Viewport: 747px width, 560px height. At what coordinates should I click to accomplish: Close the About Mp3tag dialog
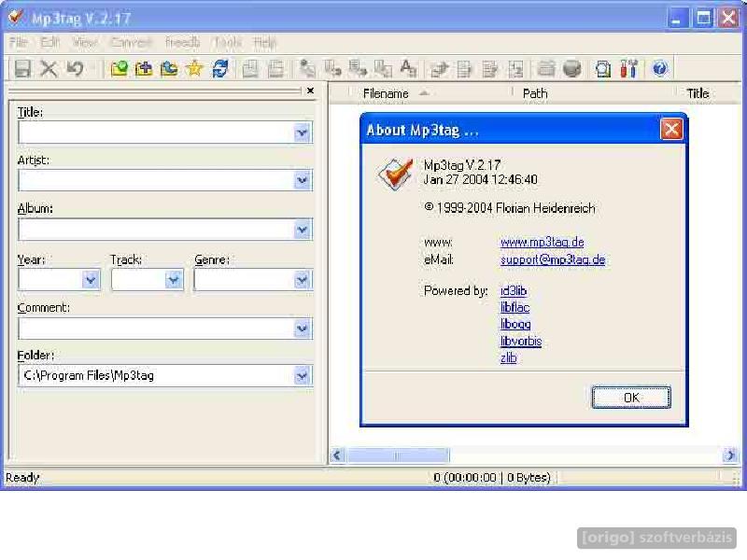pyautogui.click(x=671, y=129)
